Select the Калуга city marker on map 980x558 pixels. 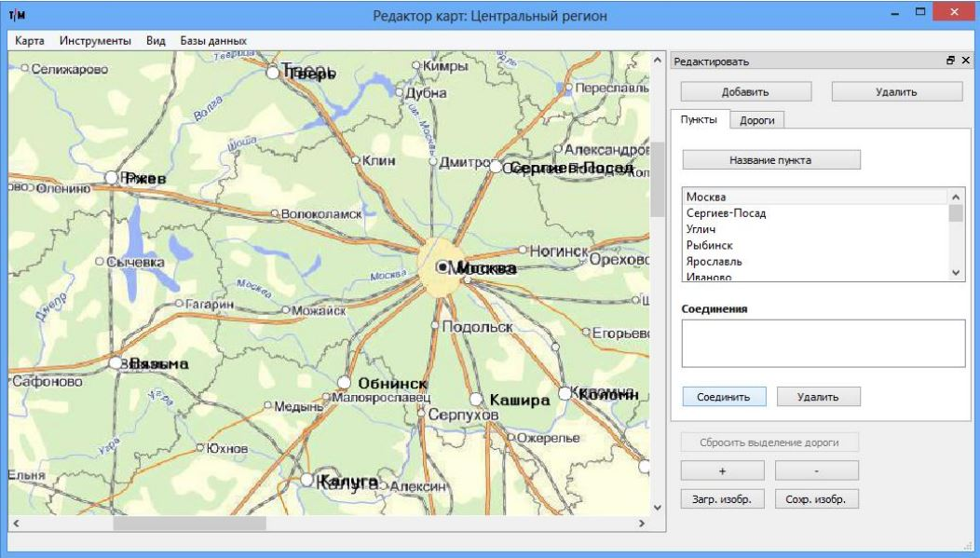click(306, 479)
